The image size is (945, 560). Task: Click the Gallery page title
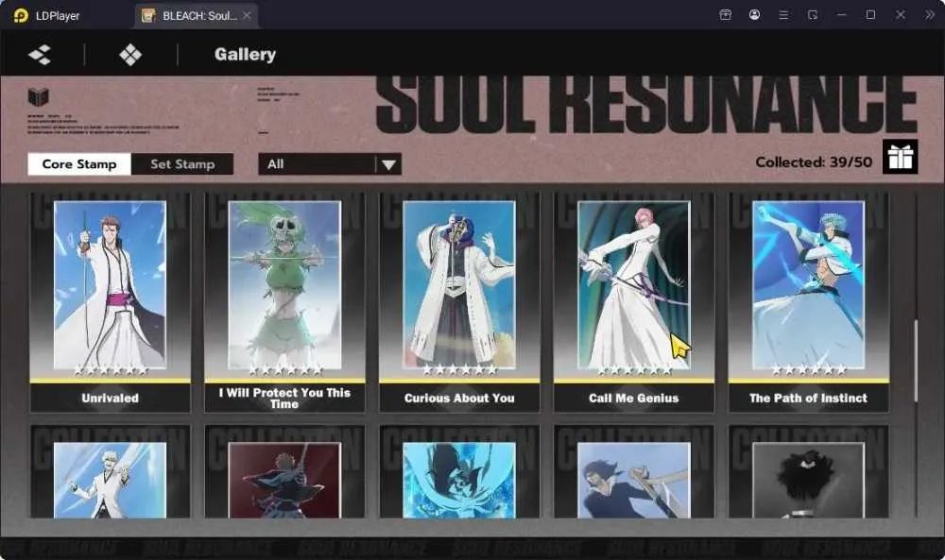(x=246, y=54)
